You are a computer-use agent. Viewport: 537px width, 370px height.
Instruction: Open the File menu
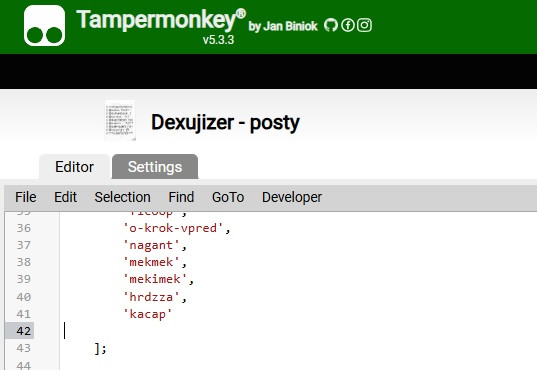(26, 197)
